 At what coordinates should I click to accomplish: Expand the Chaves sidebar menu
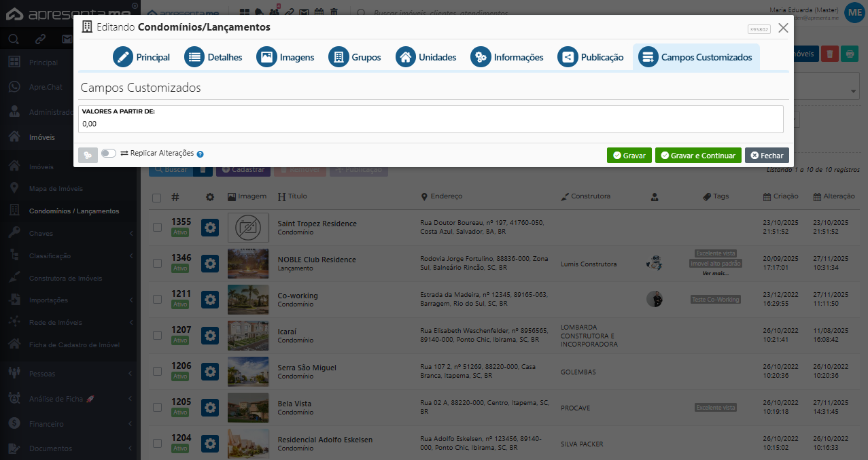(68, 233)
